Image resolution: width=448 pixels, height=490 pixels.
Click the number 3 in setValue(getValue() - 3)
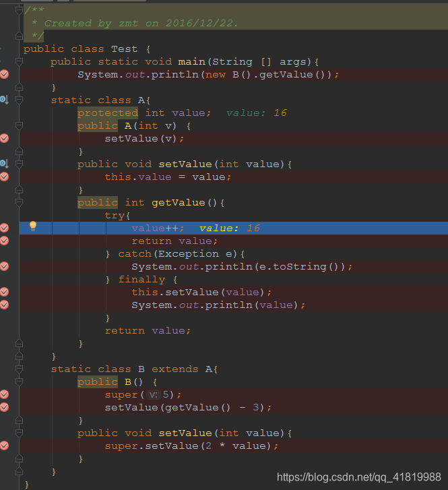[x=255, y=407]
